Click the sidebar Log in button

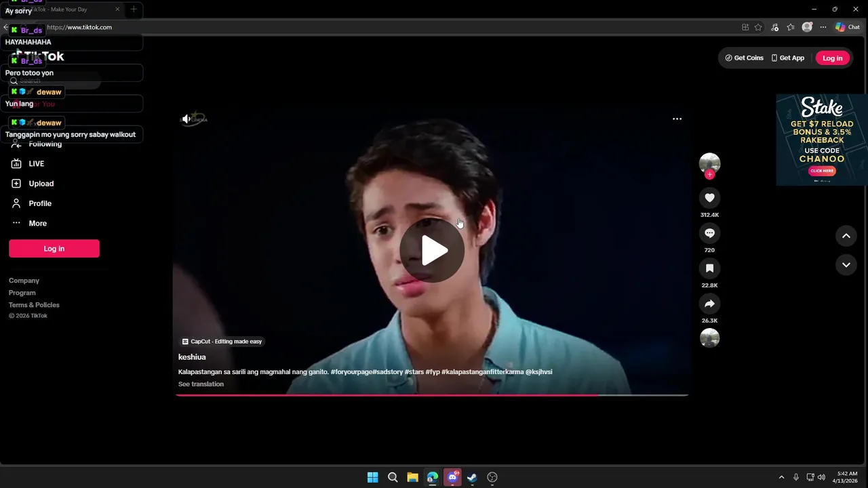point(54,249)
